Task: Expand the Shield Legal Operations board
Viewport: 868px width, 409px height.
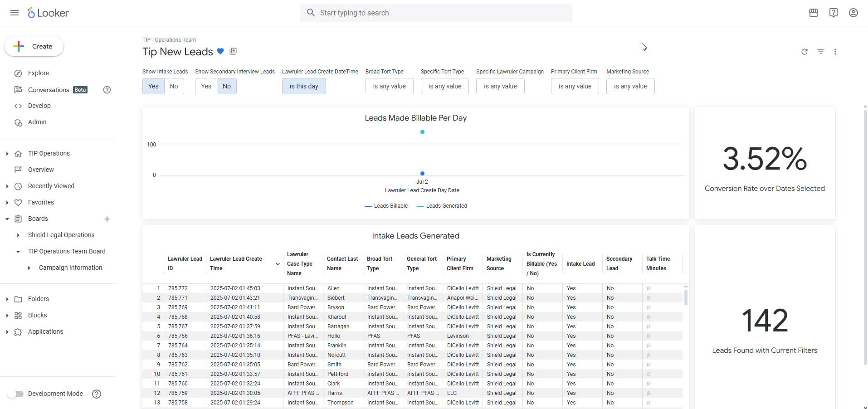Action: [18, 235]
